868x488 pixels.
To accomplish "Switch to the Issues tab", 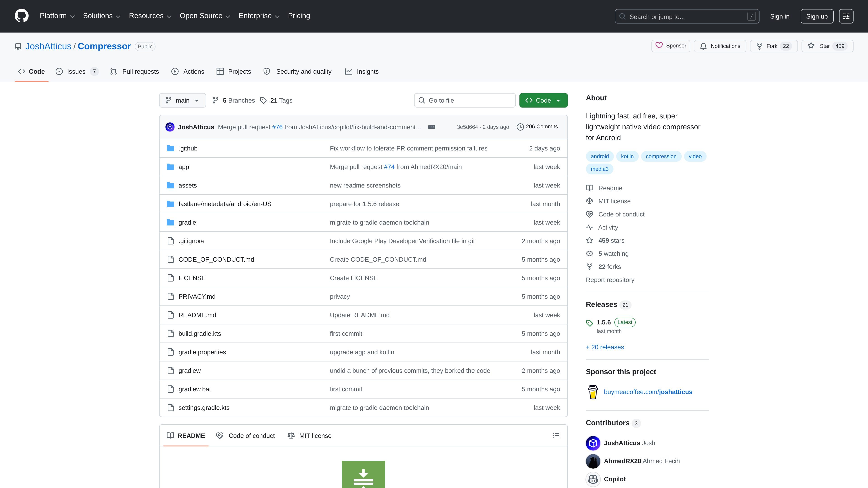I will [77, 71].
